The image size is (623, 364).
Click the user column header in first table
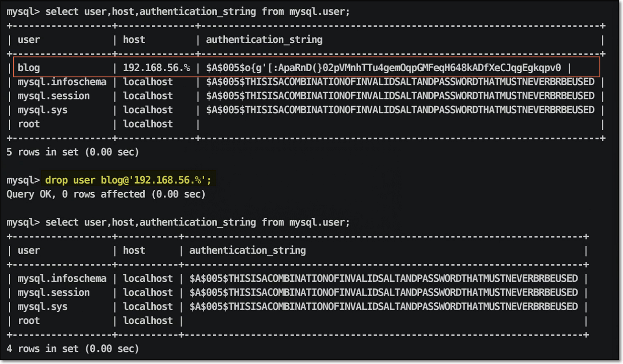(29, 40)
